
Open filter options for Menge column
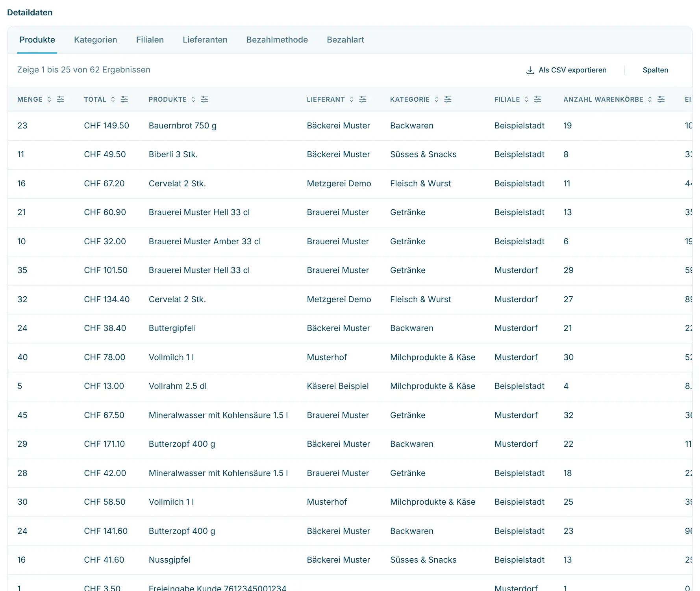click(x=60, y=99)
